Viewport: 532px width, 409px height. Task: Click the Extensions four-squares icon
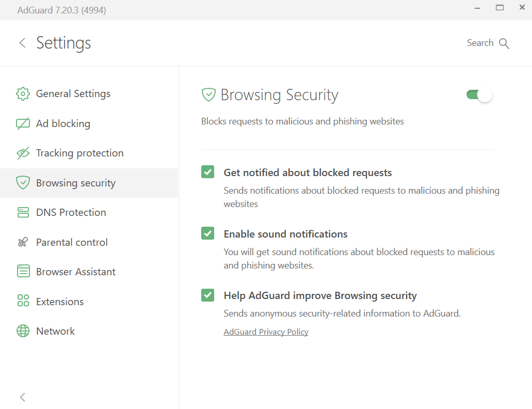point(23,301)
